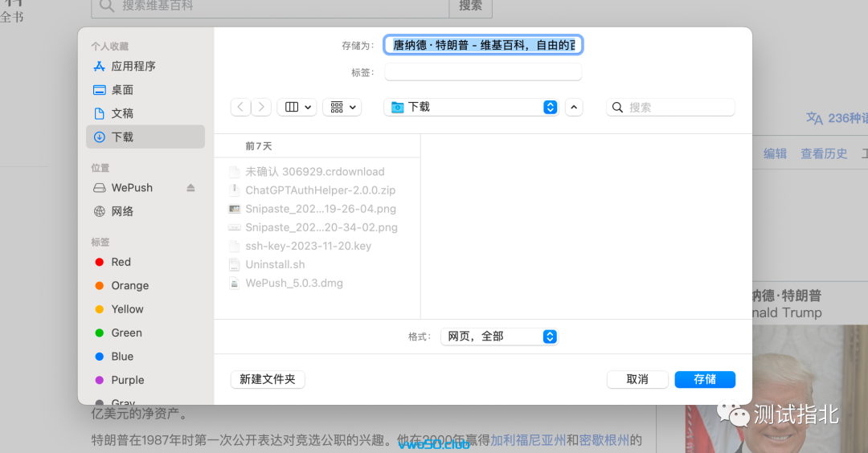Open the 格式 dropdown showing 网页，全部
Viewport: 868px width, 453px height.
coord(499,337)
